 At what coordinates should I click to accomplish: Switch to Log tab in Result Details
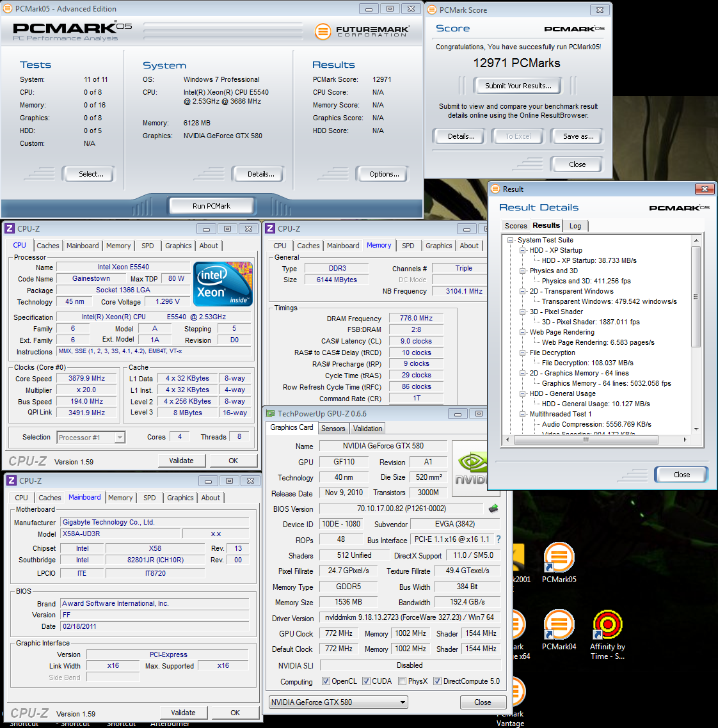[x=575, y=226]
